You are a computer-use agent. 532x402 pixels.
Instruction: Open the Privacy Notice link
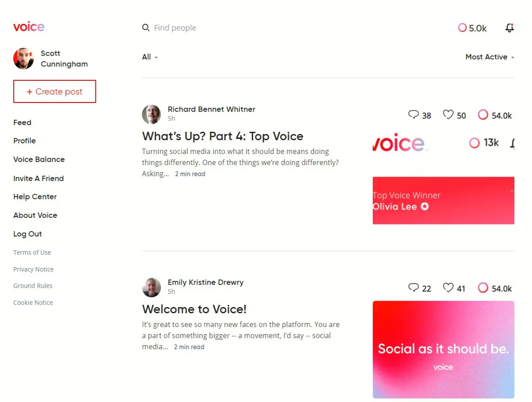[33, 269]
